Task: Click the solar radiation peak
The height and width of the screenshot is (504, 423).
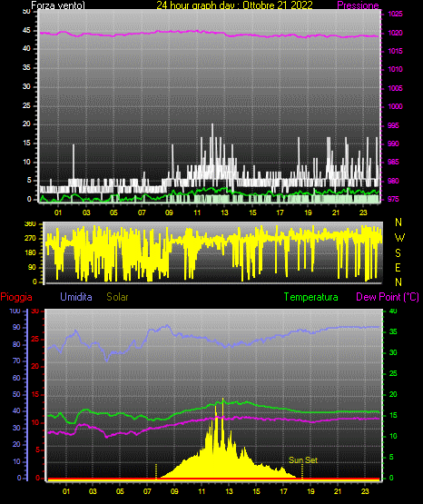Action: click(x=223, y=400)
